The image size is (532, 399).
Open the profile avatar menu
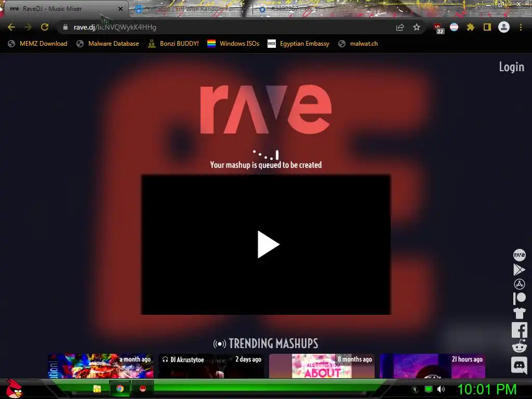(504, 27)
